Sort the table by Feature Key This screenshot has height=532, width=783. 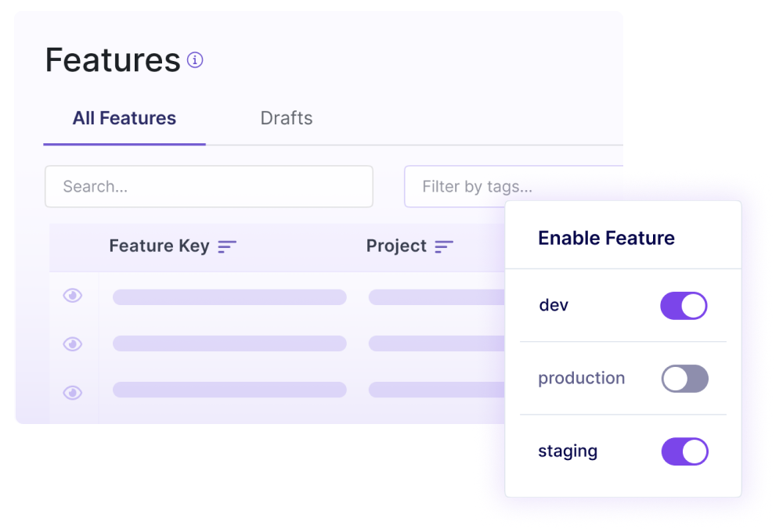227,246
